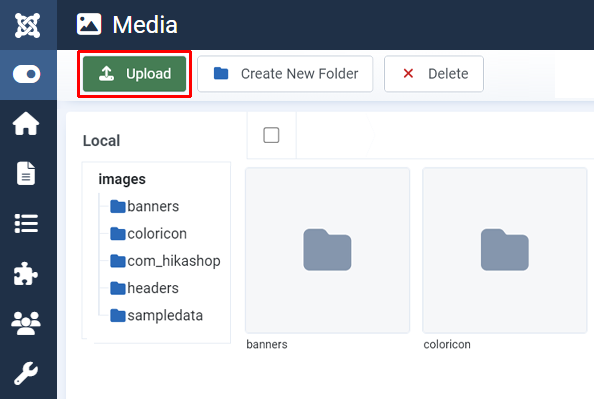Open the Content file icon in sidebar
Screen dimensions: 594x399
(26, 174)
